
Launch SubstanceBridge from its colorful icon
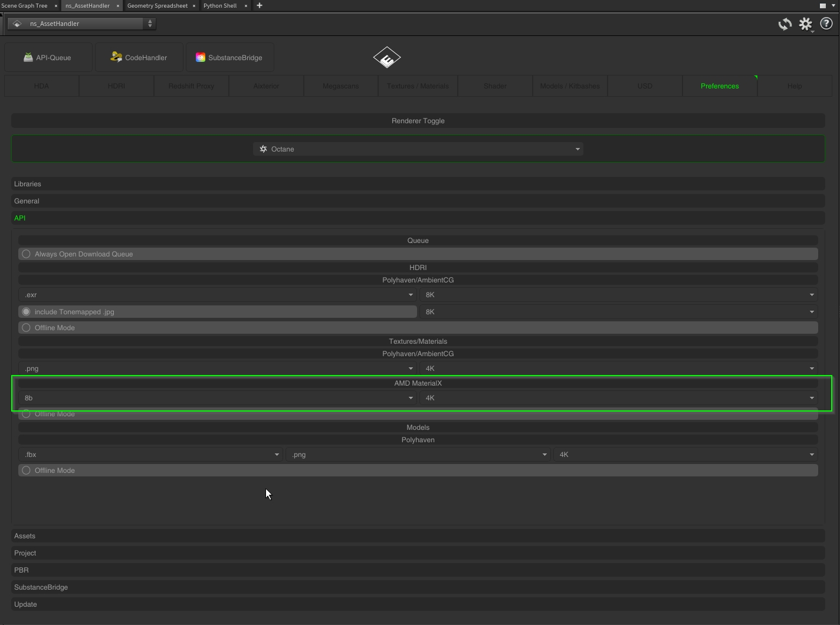pos(201,57)
